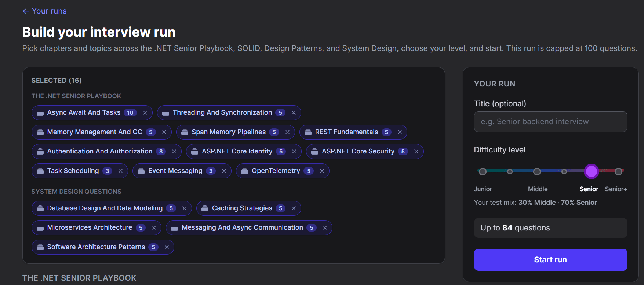Remove Async Await And Tasks chip

coord(145,113)
